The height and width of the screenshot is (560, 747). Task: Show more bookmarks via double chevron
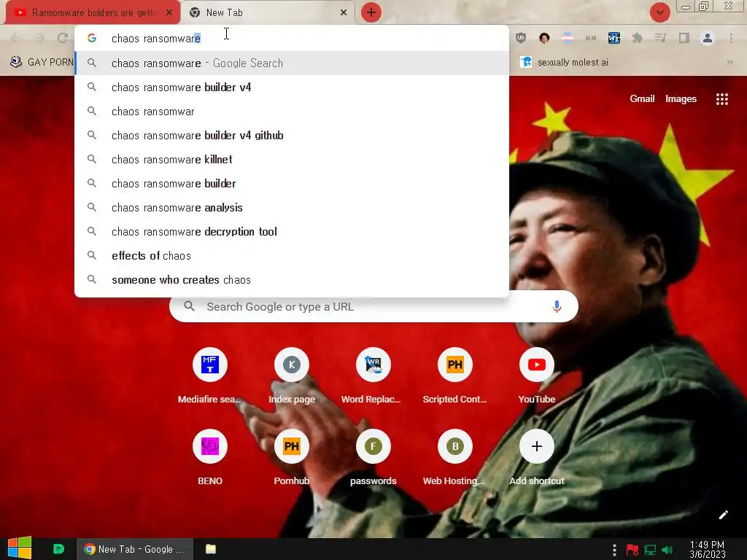tap(729, 62)
